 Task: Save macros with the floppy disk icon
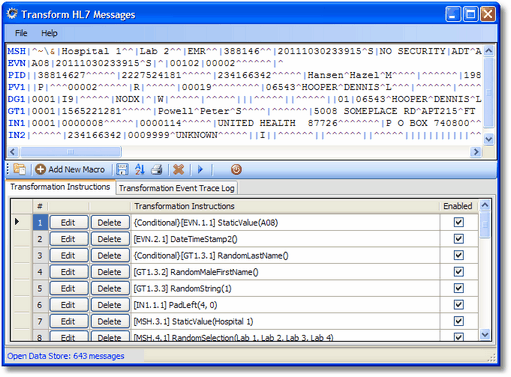pyautogui.click(x=122, y=170)
